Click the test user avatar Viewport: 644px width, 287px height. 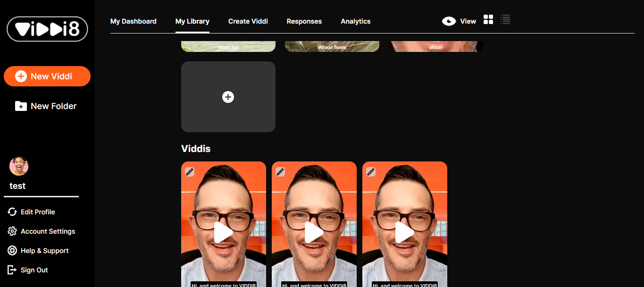(x=19, y=166)
